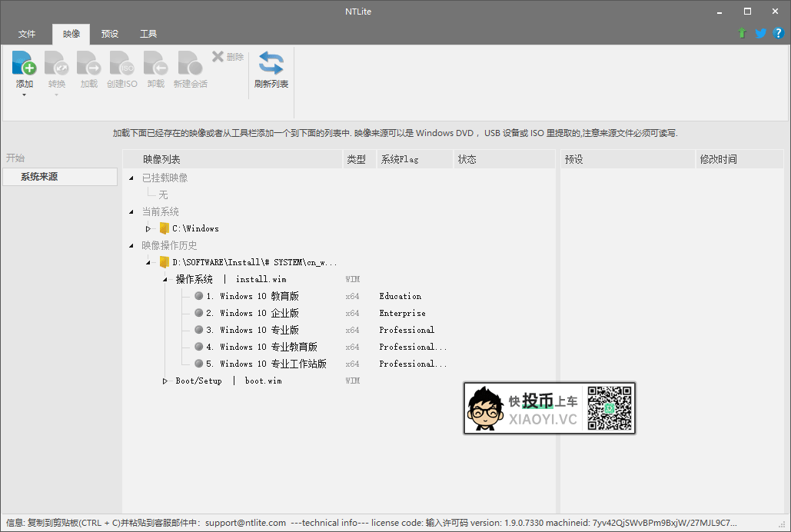
Task: Click the 预设 column header
Action: tap(627, 159)
